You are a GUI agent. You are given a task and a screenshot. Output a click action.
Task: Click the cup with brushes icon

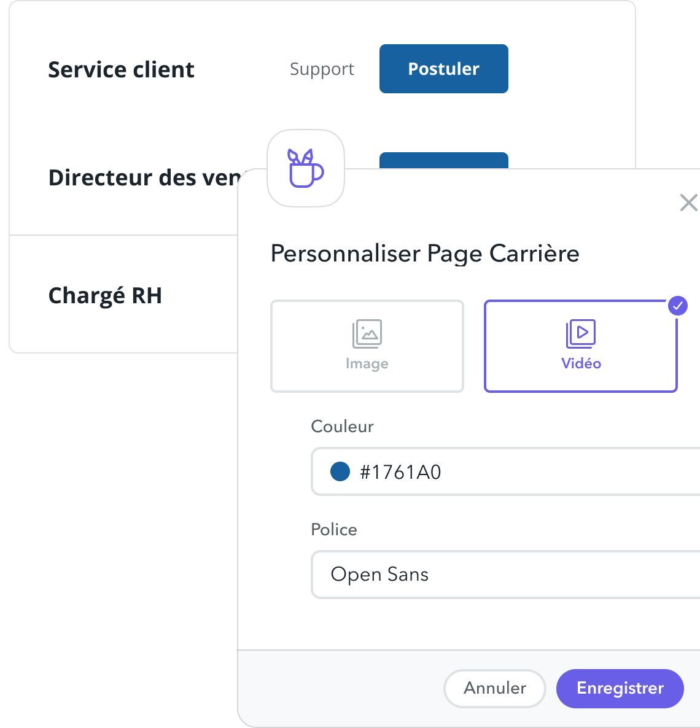coord(306,168)
